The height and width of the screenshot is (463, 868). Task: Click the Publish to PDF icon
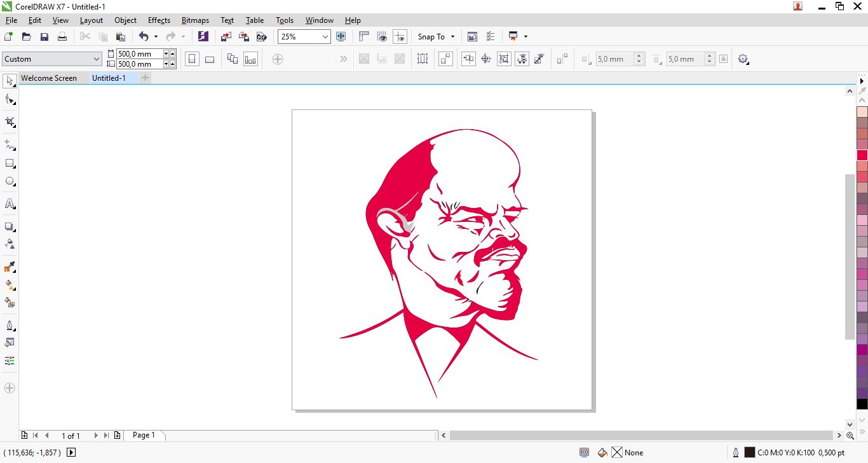pos(261,37)
